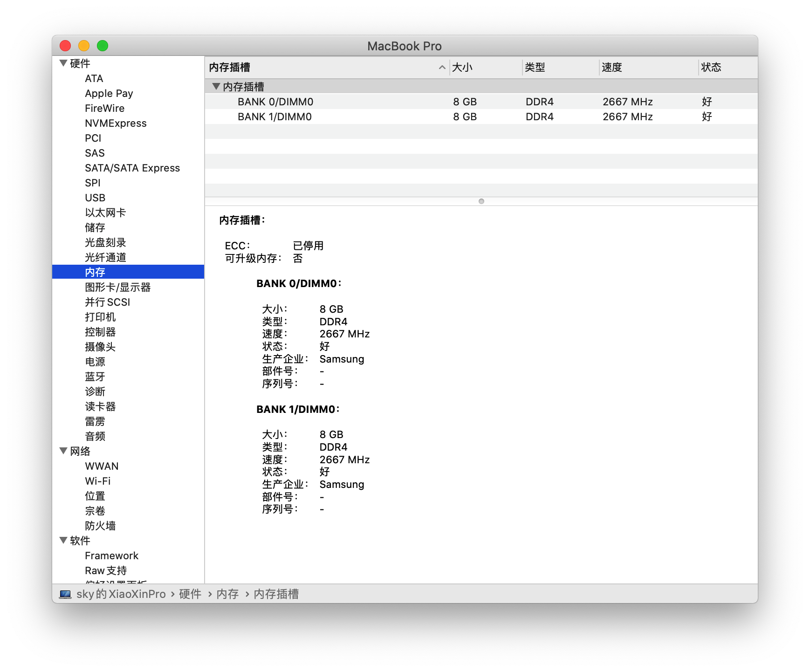Click 内存 in the path bar

(227, 594)
